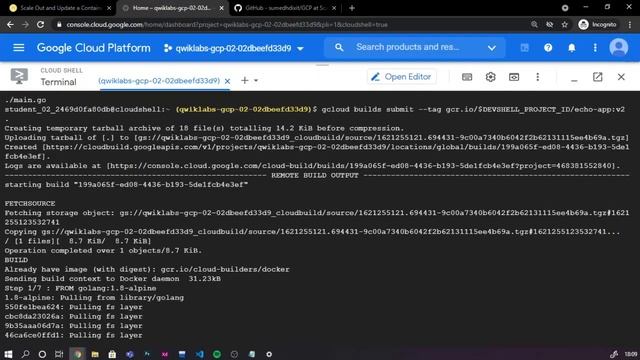Bookmark this page with the star icon
Image resolution: width=640 pixels, height=360 pixels.
point(564,24)
